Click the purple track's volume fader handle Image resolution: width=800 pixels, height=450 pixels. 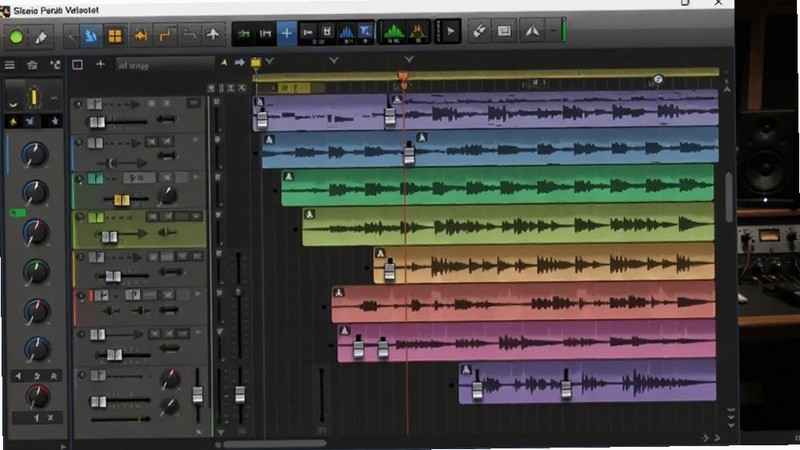click(97, 122)
